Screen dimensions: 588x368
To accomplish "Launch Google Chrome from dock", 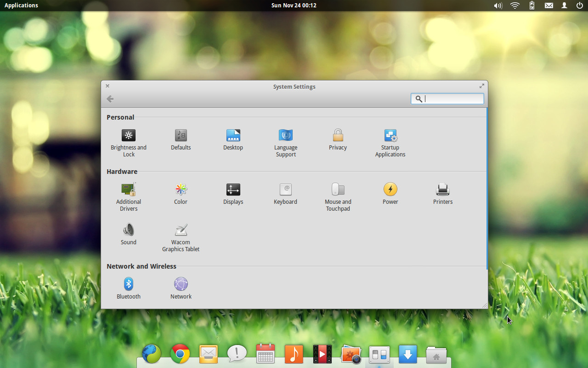I will 180,354.
